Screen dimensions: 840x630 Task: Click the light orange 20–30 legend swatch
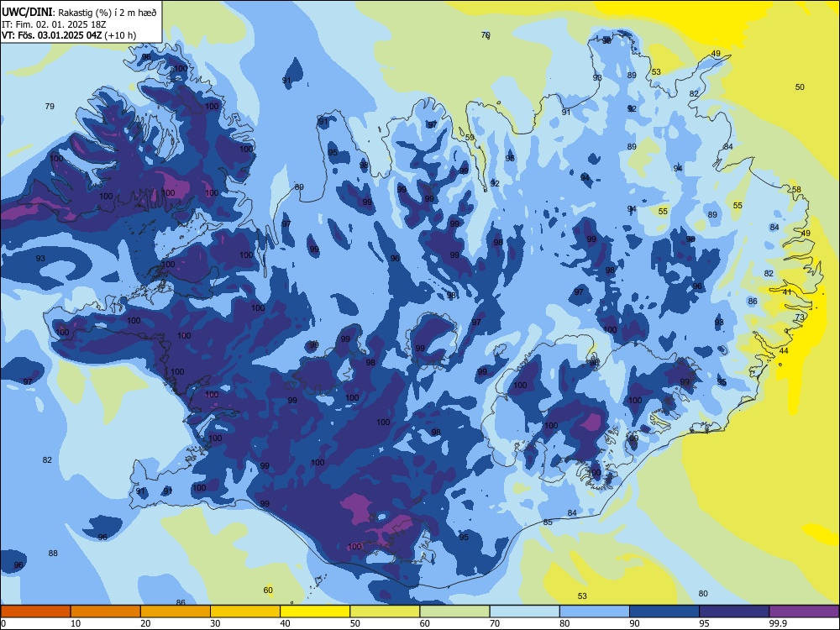pos(176,612)
